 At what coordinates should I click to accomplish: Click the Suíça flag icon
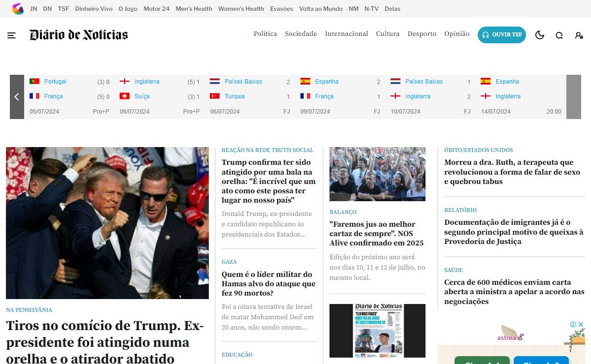click(125, 96)
